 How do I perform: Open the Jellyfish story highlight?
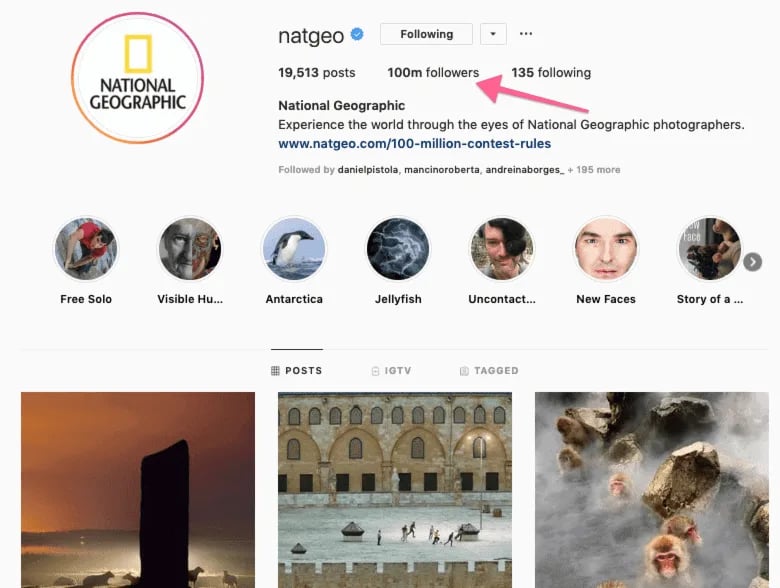click(398, 250)
